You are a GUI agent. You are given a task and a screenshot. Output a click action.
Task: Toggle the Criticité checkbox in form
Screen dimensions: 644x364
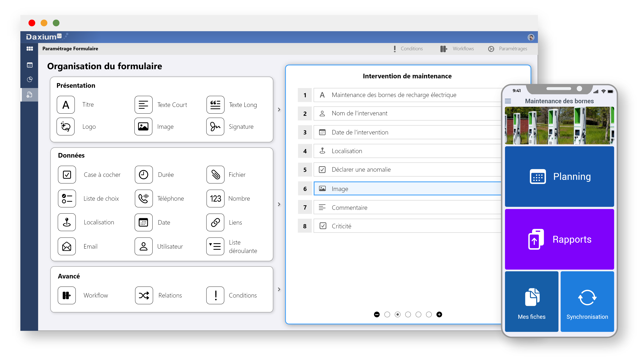[x=323, y=226]
